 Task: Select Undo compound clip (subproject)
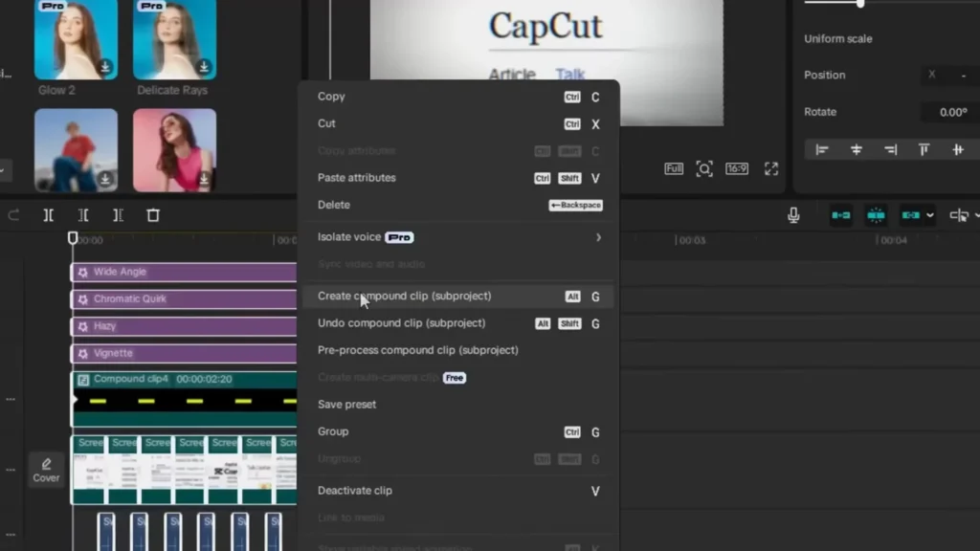[459, 323]
